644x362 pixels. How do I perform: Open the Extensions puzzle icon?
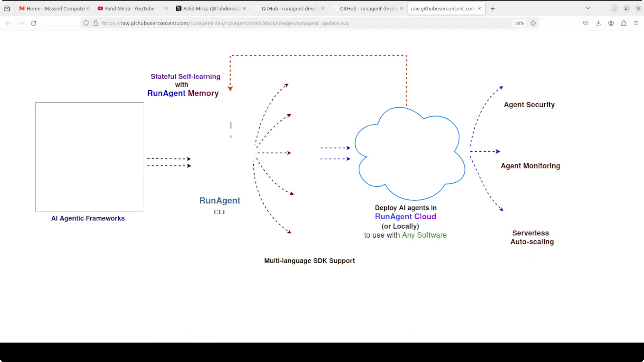click(x=624, y=23)
